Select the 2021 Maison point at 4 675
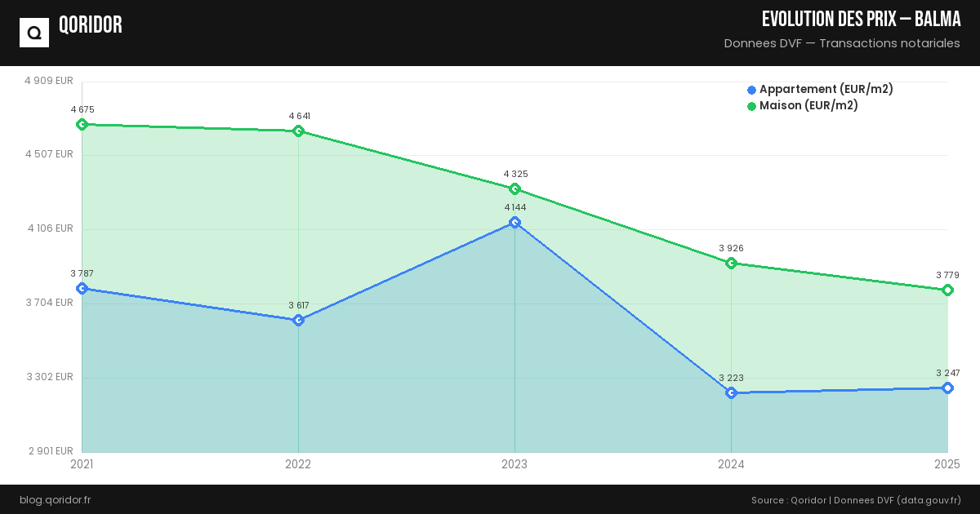Screen dimensions: 980x514 [82, 124]
